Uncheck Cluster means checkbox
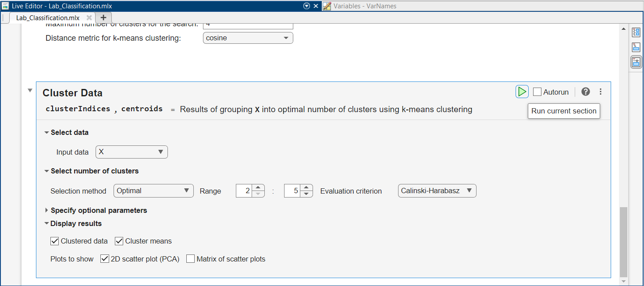Viewport: 644px width, 286px height. pos(119,241)
